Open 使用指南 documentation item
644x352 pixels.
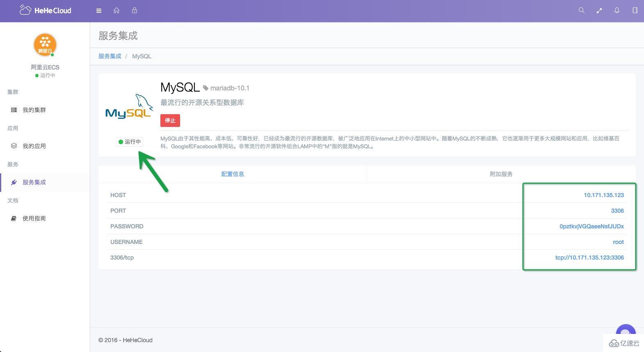pyautogui.click(x=34, y=218)
